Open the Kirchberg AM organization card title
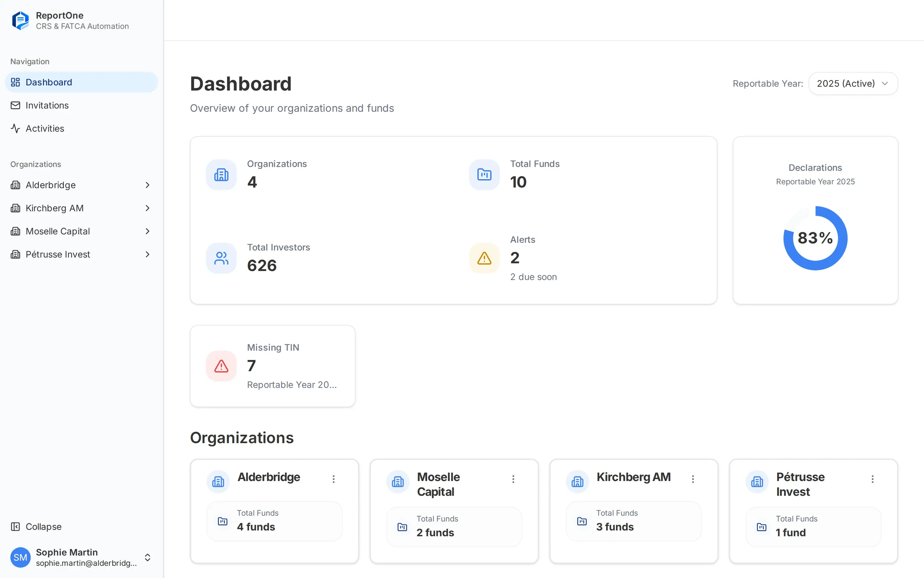This screenshot has height=578, width=924. 634,477
